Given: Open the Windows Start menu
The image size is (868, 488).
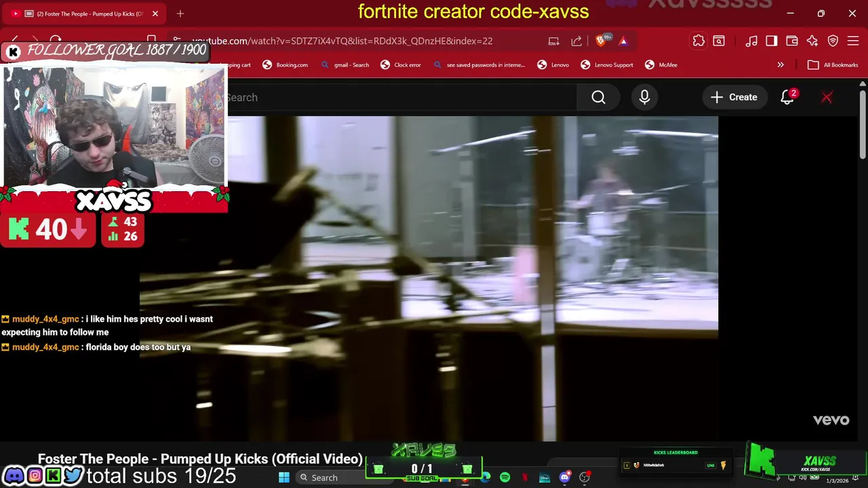Looking at the screenshot, I should coord(284,478).
